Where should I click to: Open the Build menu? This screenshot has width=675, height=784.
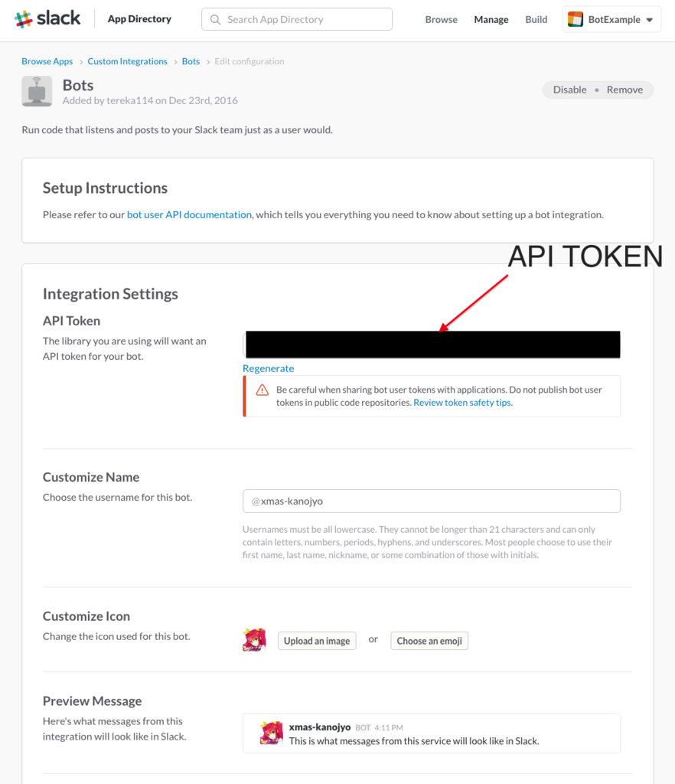[536, 19]
